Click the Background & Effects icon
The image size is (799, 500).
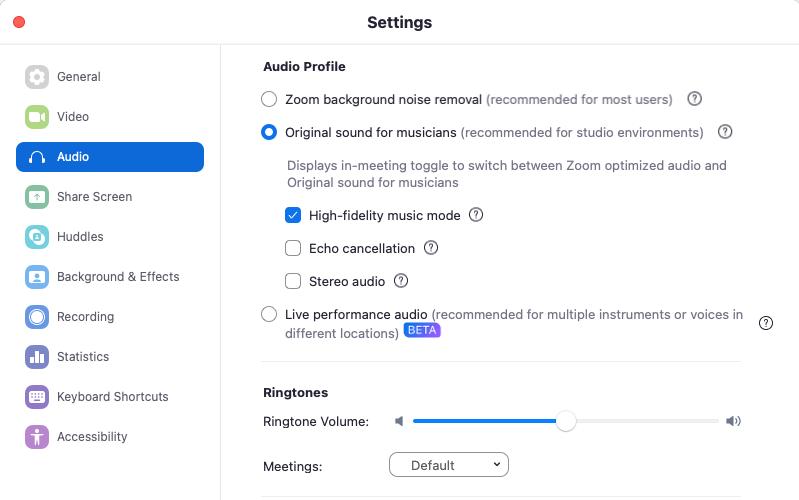click(37, 277)
